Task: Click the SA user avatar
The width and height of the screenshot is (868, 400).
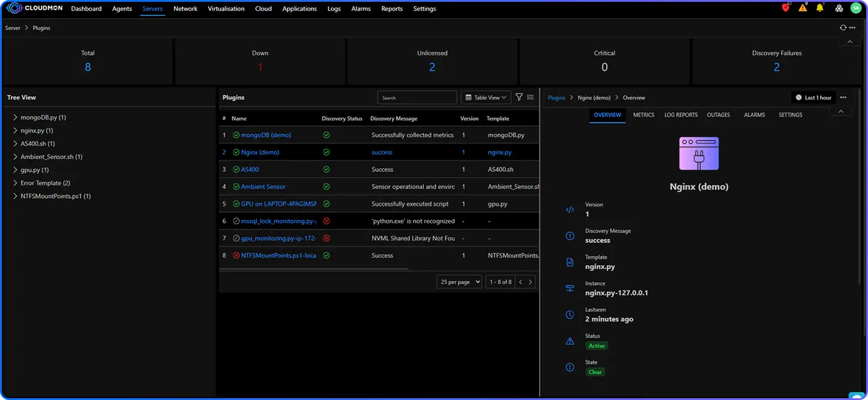Action: [855, 8]
